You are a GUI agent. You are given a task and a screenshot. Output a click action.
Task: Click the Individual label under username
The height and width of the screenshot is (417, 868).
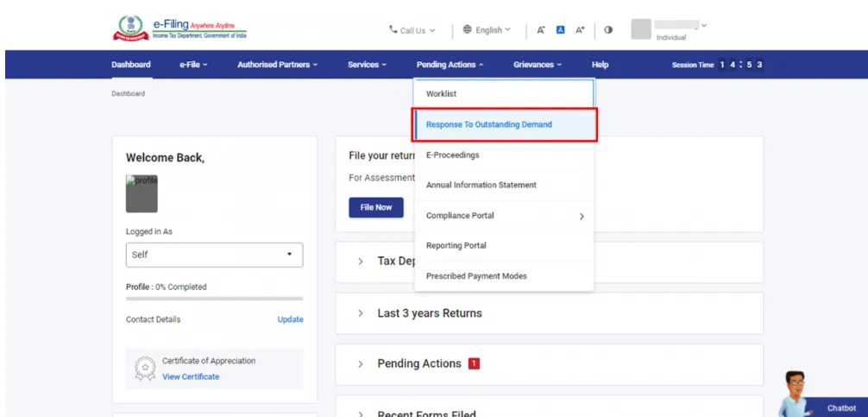tap(671, 38)
